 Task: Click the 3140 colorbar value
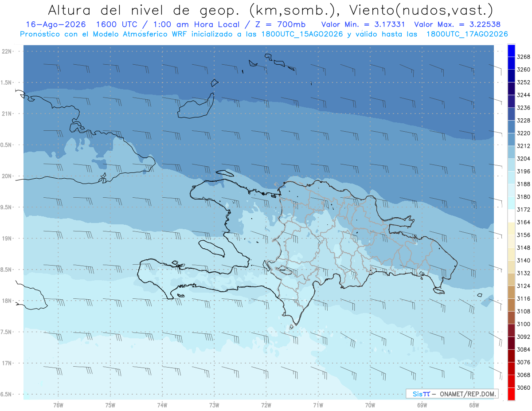[x=523, y=261]
